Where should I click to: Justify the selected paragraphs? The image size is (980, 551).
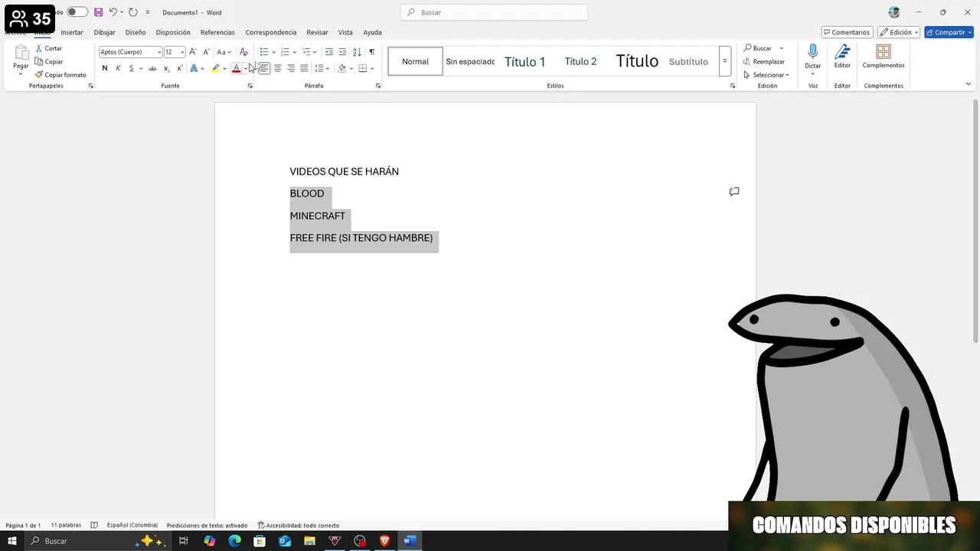304,68
